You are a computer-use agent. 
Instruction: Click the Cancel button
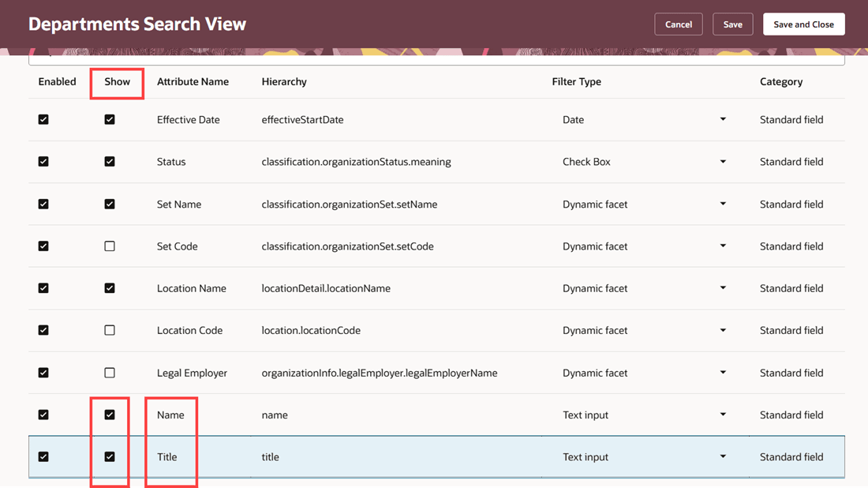678,24
